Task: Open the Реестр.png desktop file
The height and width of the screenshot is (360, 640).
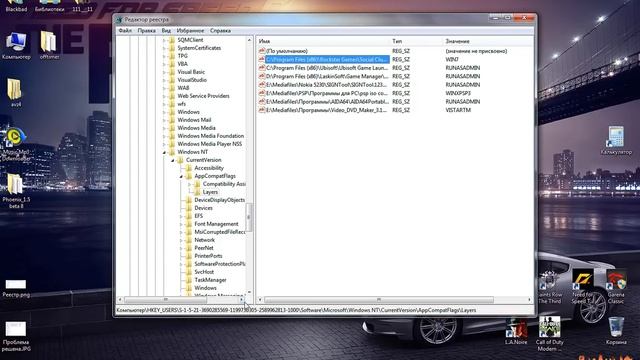Action: (x=16, y=288)
